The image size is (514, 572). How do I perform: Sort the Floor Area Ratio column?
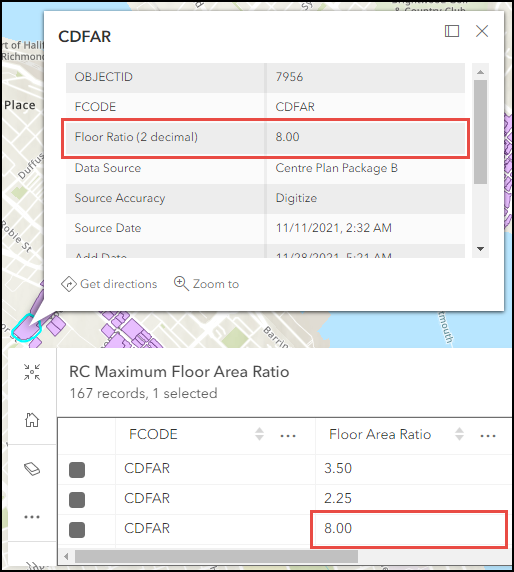tap(459, 434)
